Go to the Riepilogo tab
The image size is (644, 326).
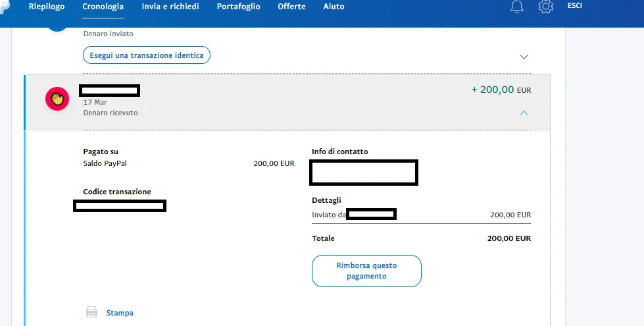(x=46, y=7)
